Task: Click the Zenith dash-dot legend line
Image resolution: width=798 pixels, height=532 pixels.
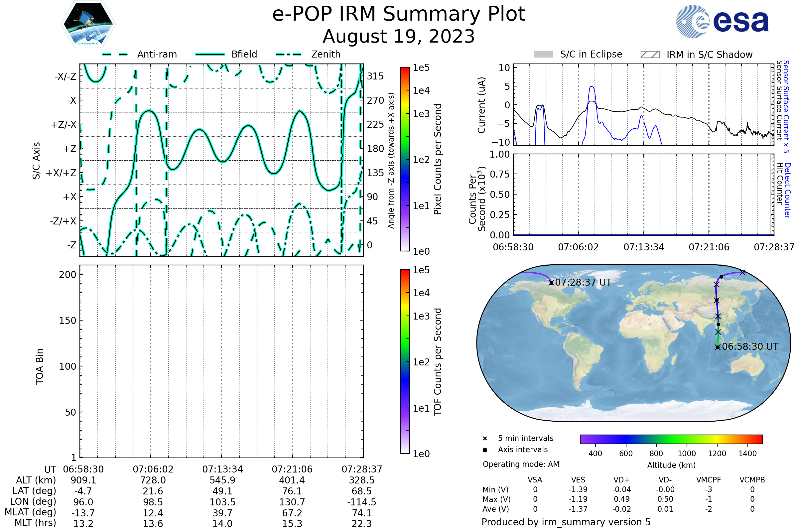Action: [289, 54]
